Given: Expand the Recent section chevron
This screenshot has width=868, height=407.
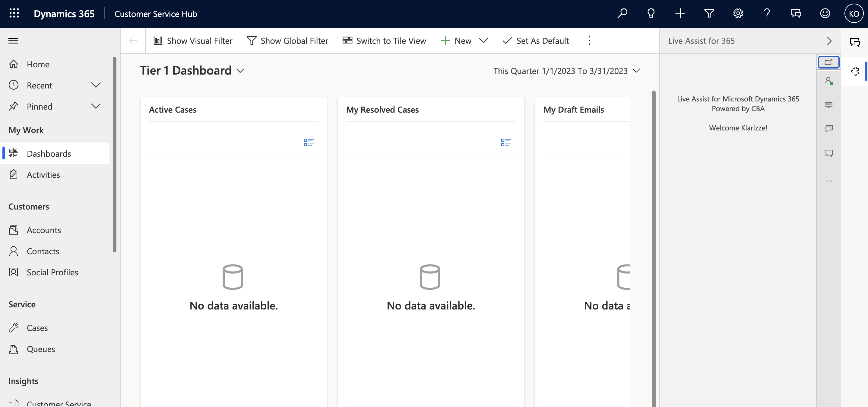Looking at the screenshot, I should tap(96, 85).
